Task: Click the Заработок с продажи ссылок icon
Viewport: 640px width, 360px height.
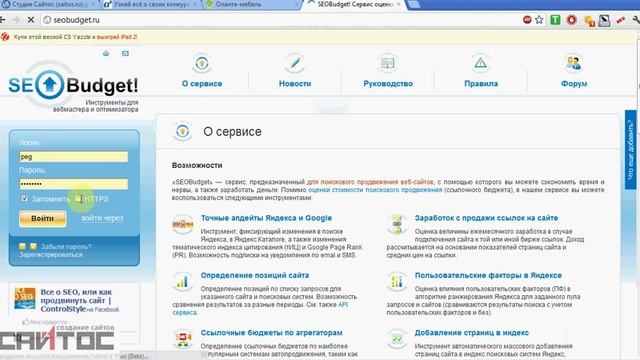Action: (396, 224)
